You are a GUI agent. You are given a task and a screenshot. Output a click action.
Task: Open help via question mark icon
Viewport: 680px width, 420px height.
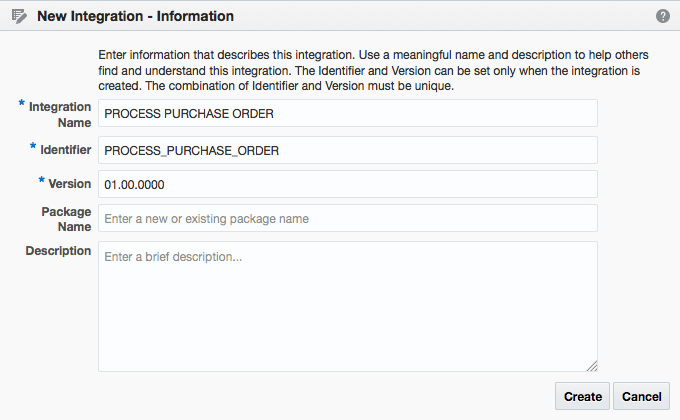[663, 16]
